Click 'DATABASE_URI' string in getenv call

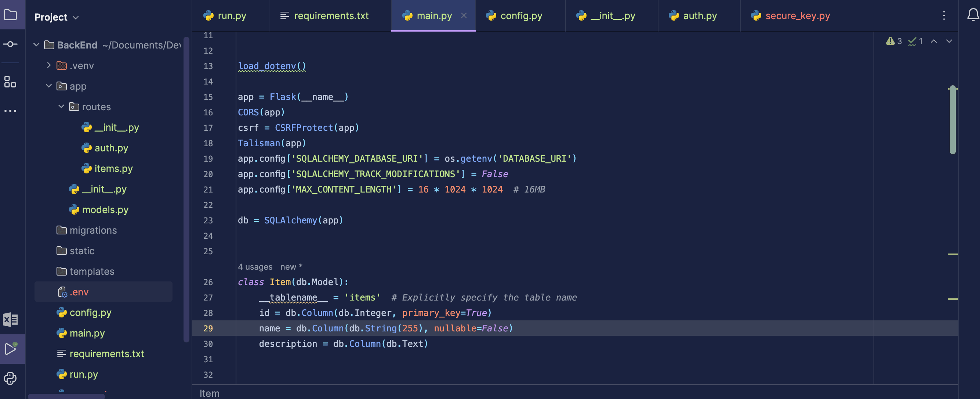tap(534, 158)
